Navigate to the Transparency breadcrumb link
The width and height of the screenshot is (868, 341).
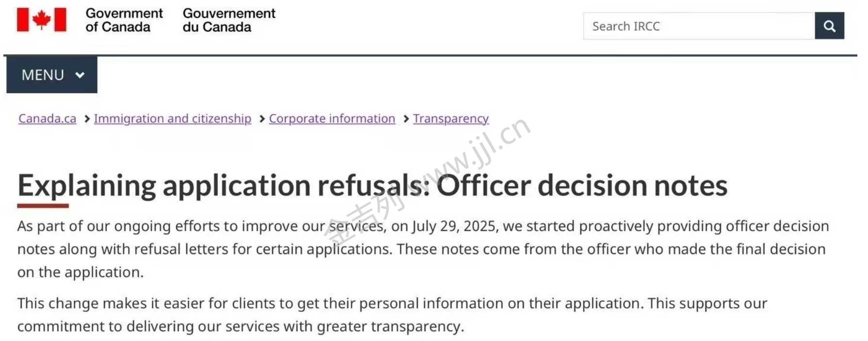[x=451, y=119]
